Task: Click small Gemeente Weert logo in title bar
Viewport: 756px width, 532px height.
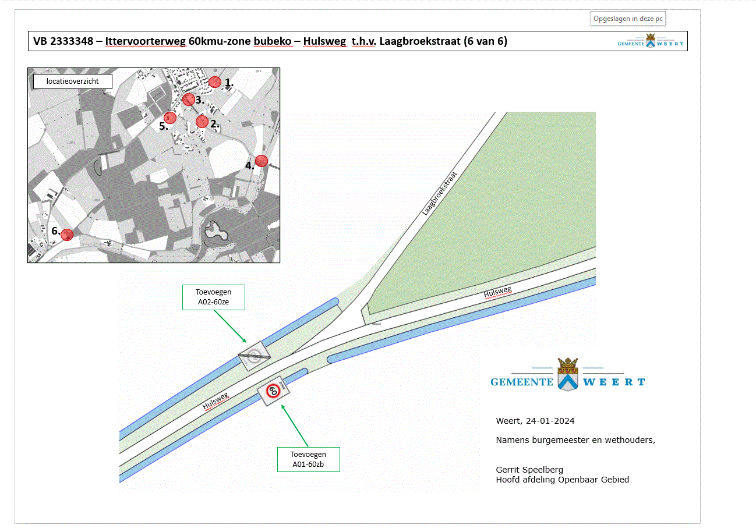Action: point(651,42)
